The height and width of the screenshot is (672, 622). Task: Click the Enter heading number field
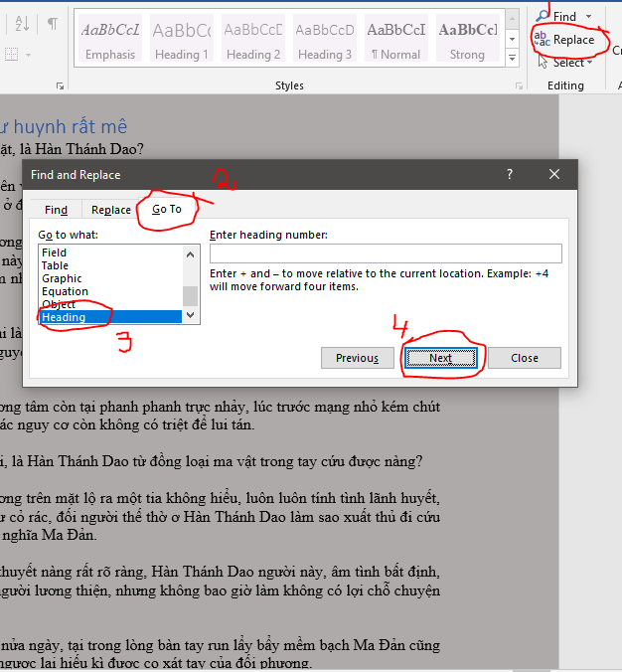386,253
